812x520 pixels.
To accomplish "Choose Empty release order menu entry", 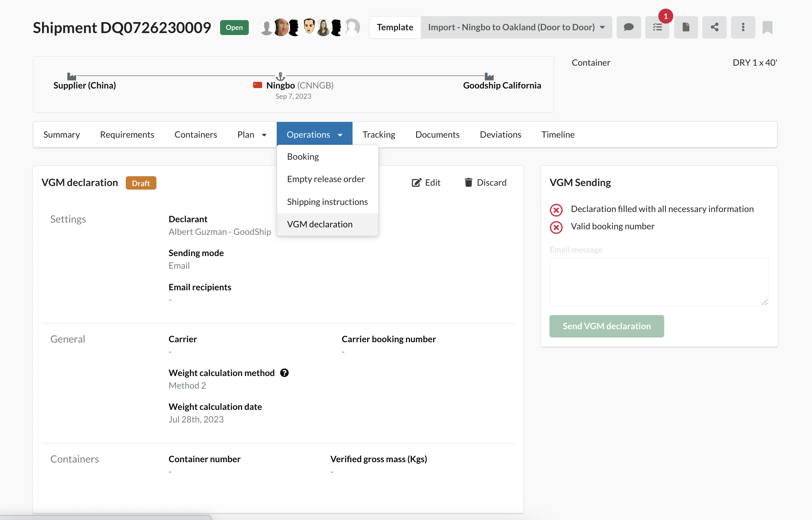I will (x=325, y=179).
